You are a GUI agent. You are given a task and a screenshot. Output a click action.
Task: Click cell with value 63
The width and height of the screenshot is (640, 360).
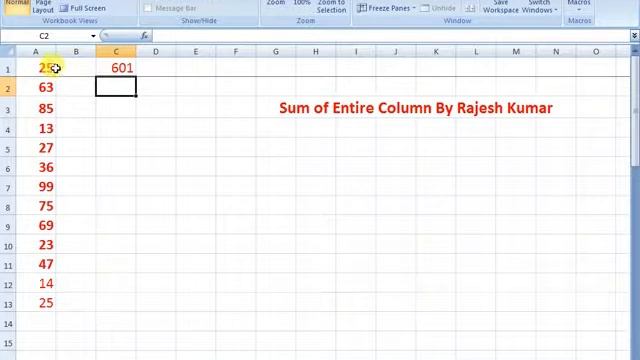coord(36,87)
